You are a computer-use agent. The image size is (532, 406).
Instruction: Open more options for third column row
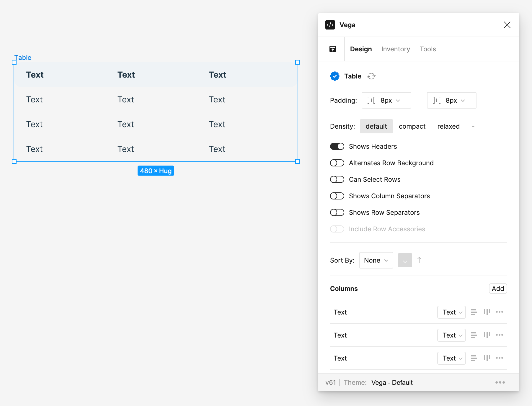(x=500, y=358)
